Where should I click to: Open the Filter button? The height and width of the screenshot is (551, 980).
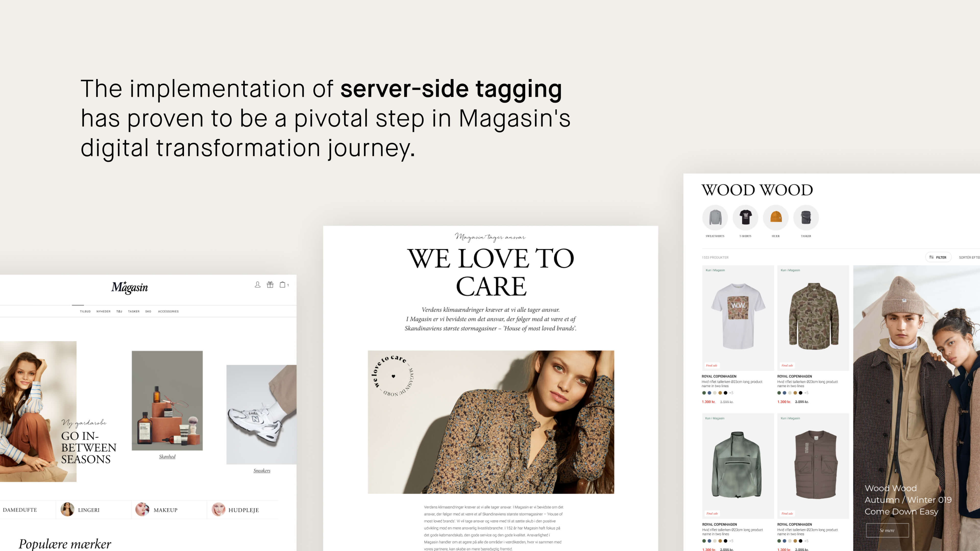tap(938, 257)
